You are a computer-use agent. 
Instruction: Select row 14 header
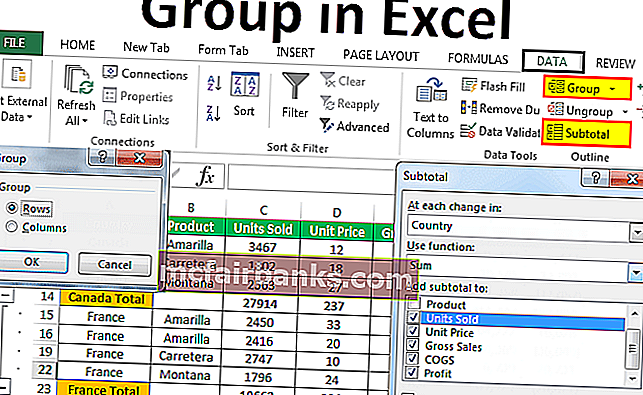[46, 296]
